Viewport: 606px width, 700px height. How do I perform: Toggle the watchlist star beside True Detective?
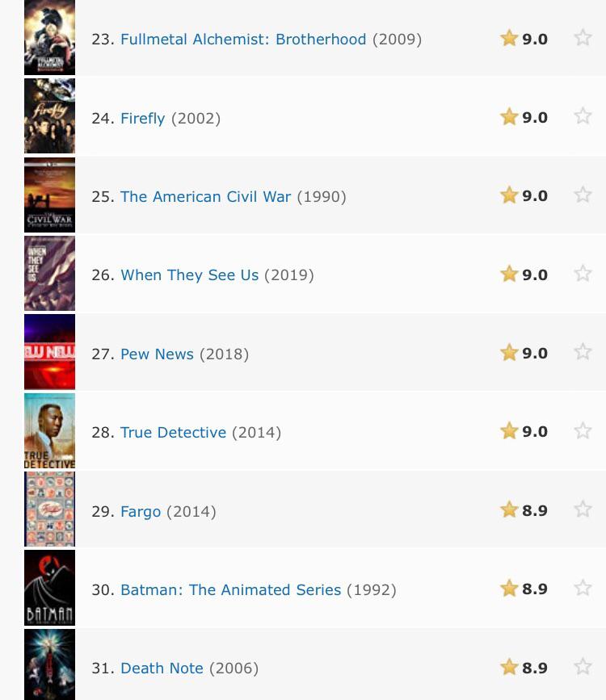(x=583, y=430)
